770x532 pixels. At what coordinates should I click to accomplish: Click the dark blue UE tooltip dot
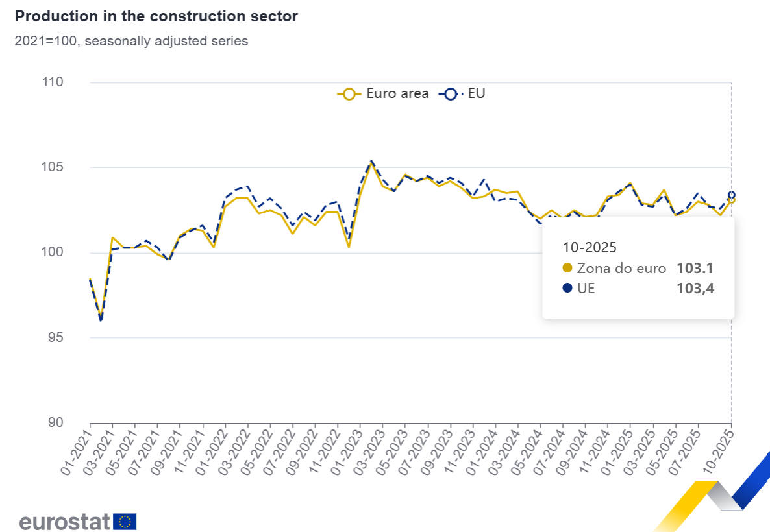point(567,289)
